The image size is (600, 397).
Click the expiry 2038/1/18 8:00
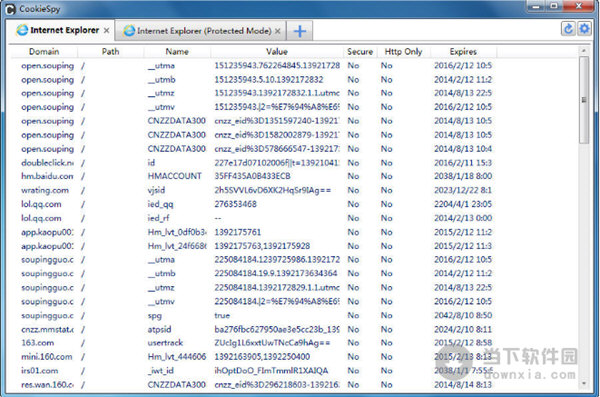pos(463,176)
